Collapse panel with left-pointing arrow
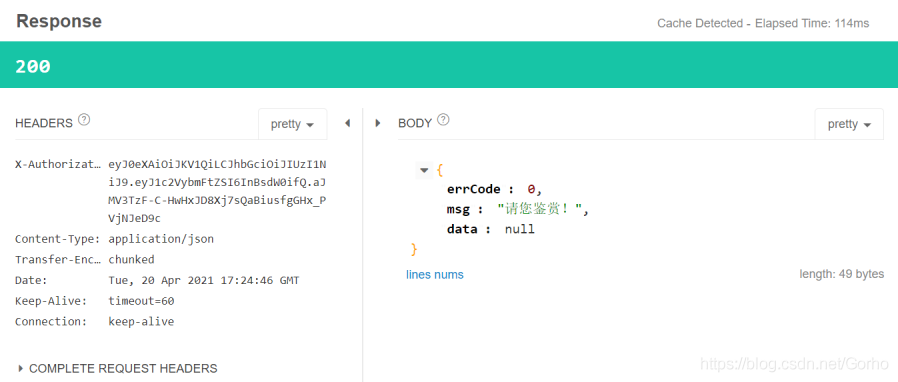898x382 pixels. coord(347,123)
